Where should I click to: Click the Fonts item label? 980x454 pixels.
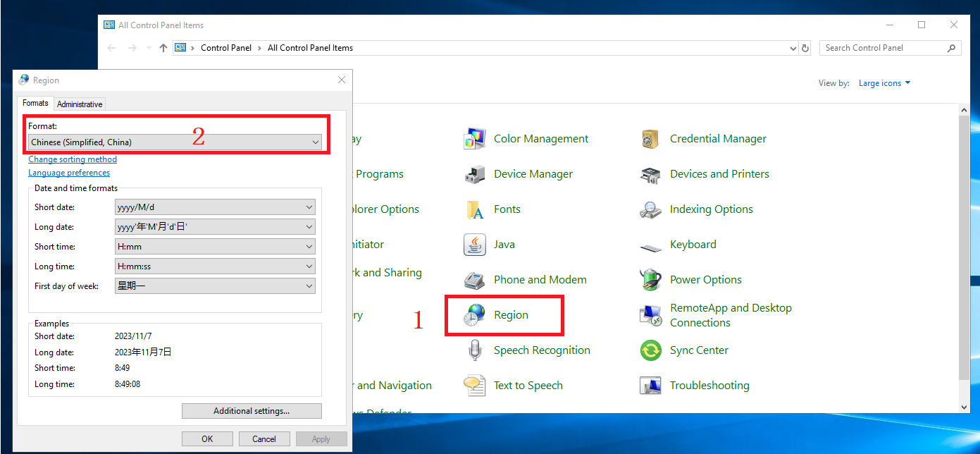click(507, 209)
